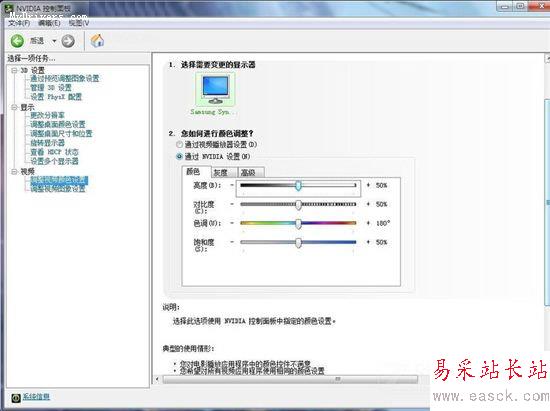Open 管理 3D 设置 task
The width and height of the screenshot is (550, 411).
(x=51, y=88)
